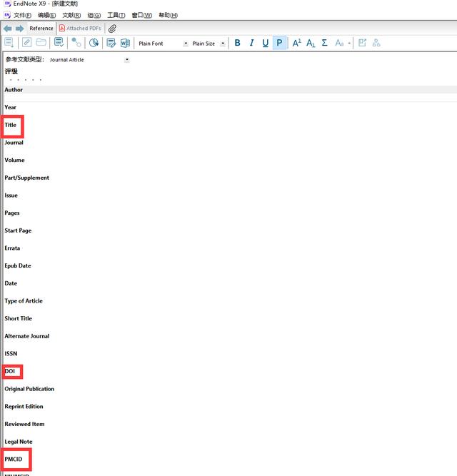
Task: Click the export reference icon
Action: pyautogui.click(x=362, y=43)
